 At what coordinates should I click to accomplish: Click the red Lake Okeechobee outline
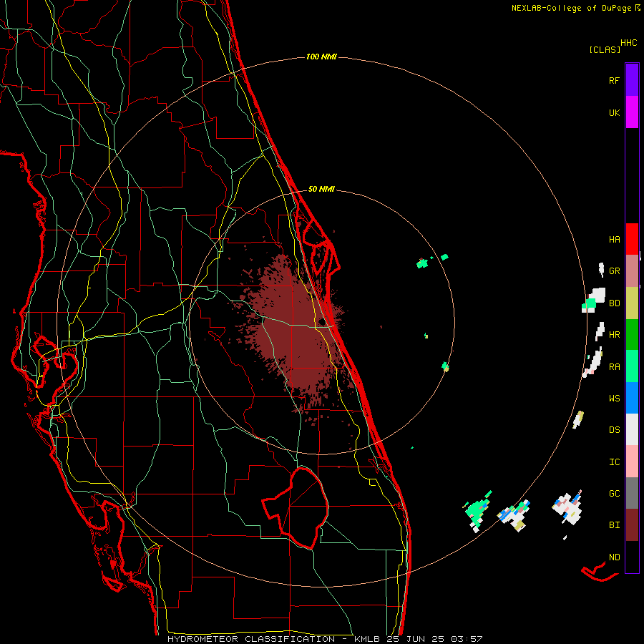click(296, 508)
